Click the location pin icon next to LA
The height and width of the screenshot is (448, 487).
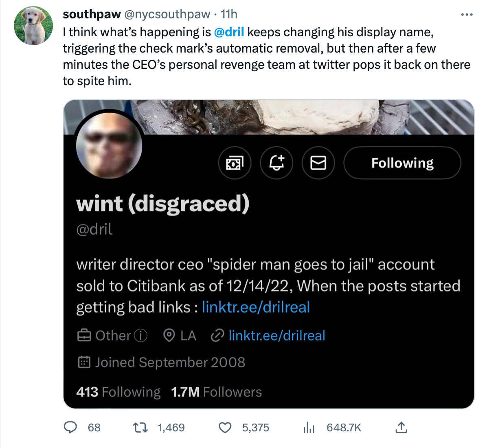[170, 335]
